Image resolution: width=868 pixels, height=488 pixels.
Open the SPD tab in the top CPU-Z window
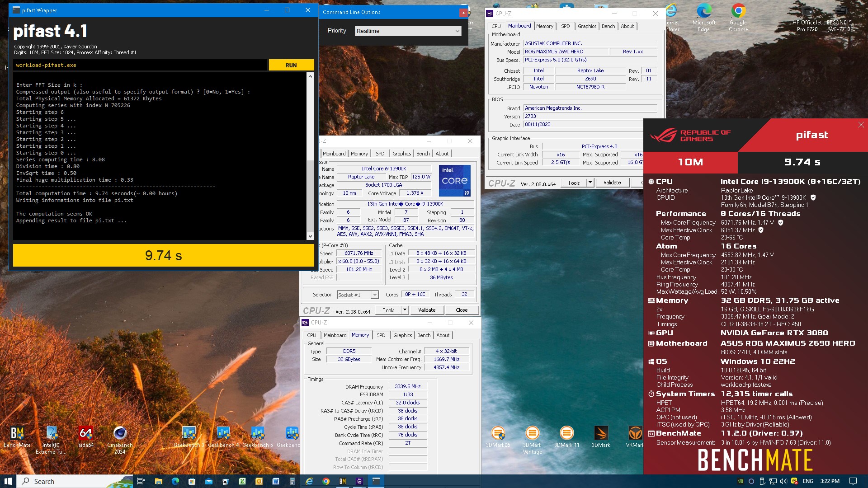[x=565, y=26]
